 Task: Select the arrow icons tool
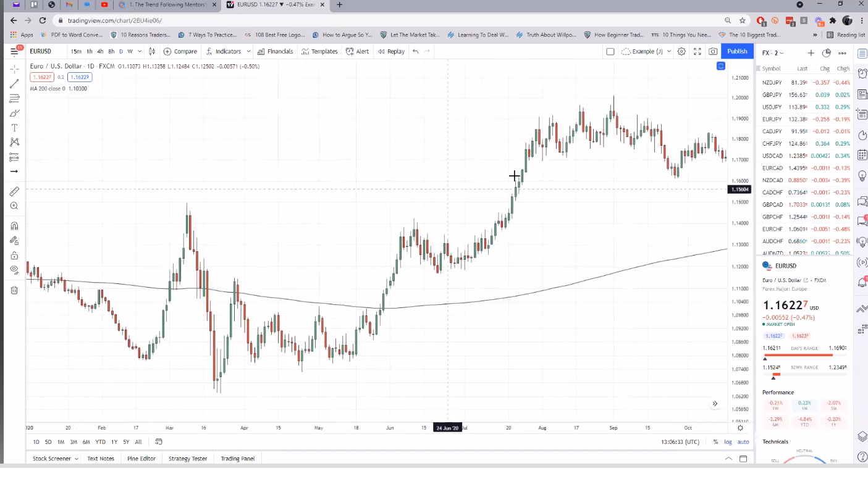click(14, 172)
